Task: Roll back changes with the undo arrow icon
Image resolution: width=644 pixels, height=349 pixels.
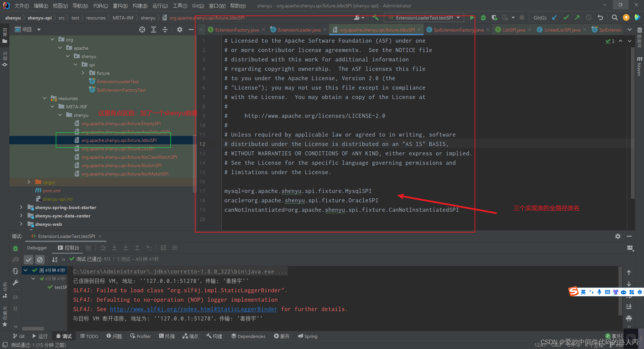Action: click(x=600, y=17)
